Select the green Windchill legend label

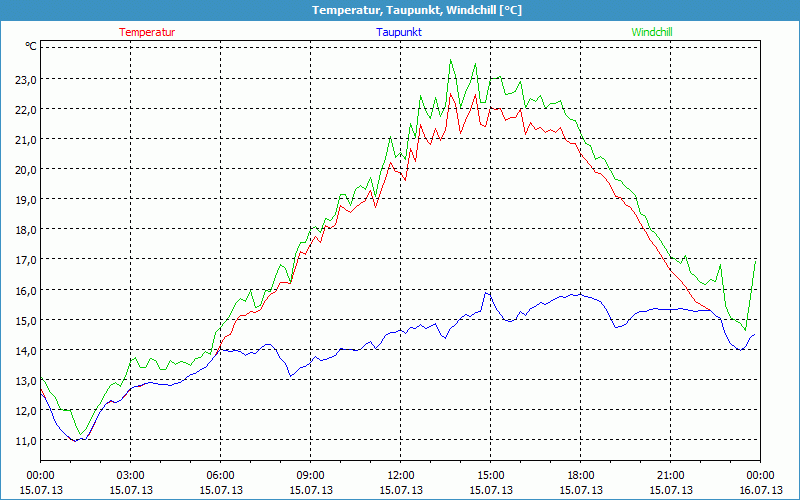[x=652, y=32]
